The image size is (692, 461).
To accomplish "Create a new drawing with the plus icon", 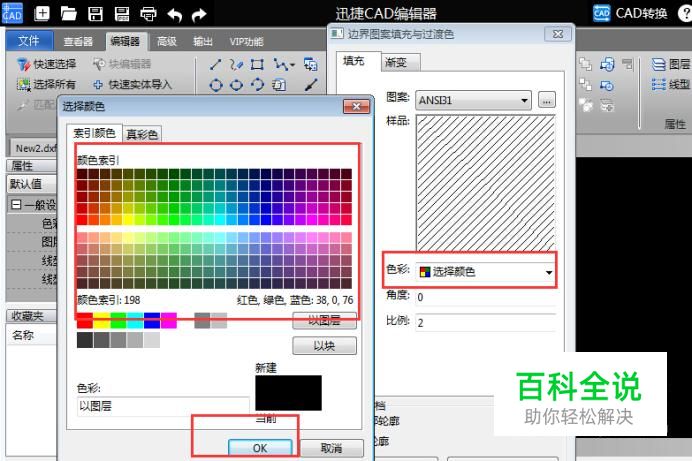I will (x=42, y=13).
